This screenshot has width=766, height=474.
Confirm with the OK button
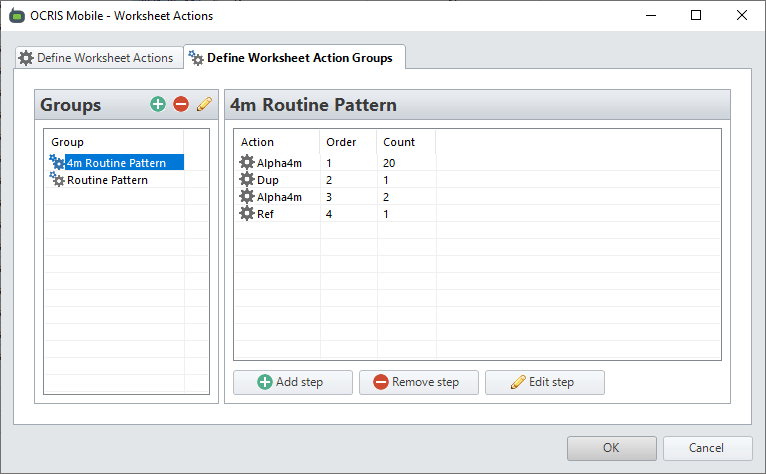(611, 448)
